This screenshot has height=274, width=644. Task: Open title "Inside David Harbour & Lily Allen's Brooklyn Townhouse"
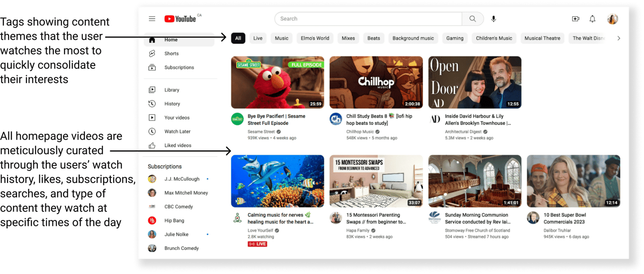[x=478, y=119]
